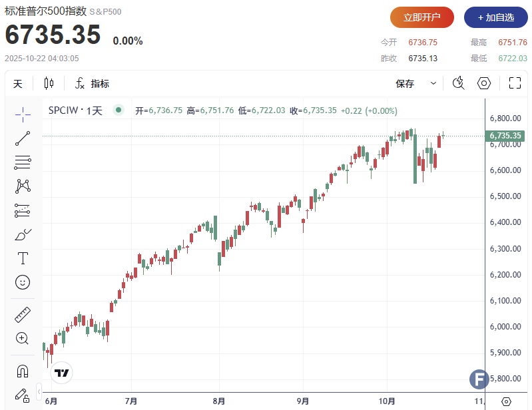Open chart settings hexagon icon

[x=484, y=83]
